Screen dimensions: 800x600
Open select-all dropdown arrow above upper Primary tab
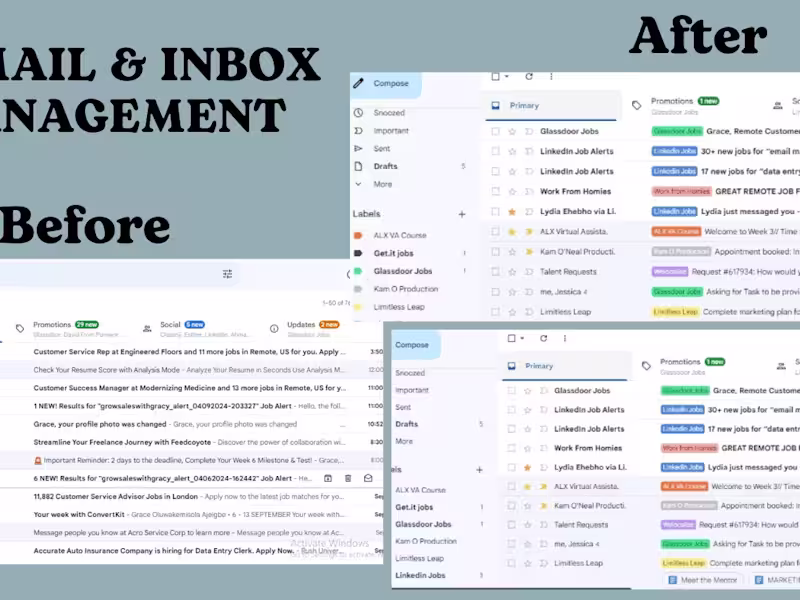[x=507, y=77]
